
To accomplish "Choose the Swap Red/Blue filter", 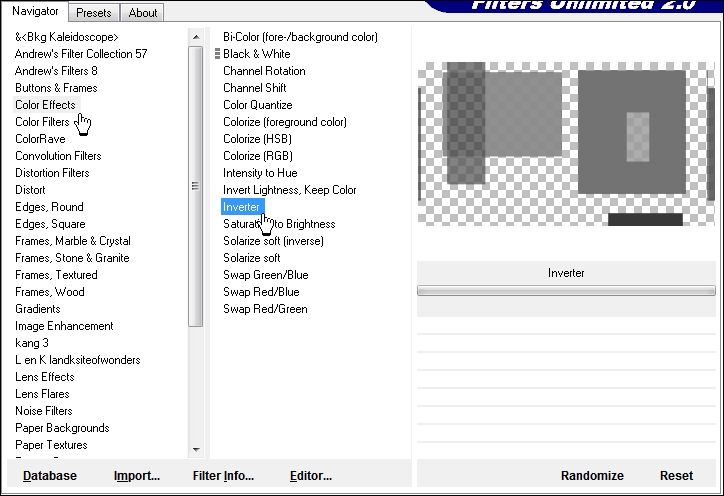I will 261,293.
